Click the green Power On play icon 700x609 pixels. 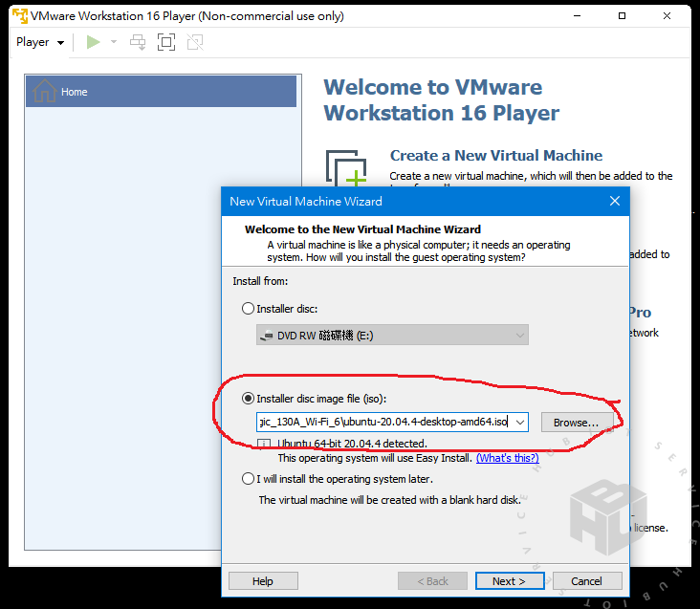point(93,42)
